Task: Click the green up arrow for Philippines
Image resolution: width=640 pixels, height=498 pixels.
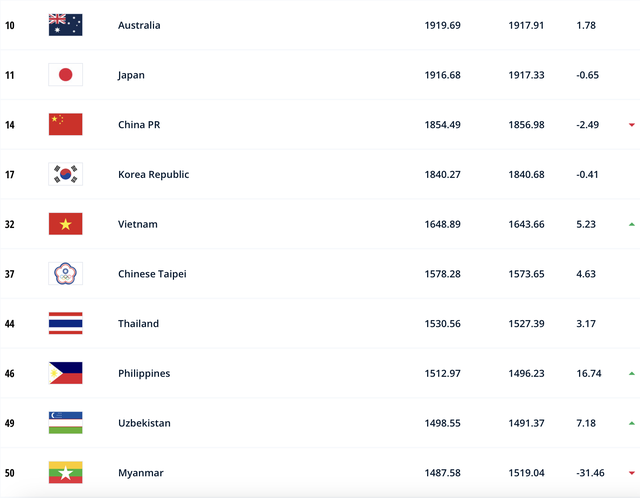Action: pos(632,374)
